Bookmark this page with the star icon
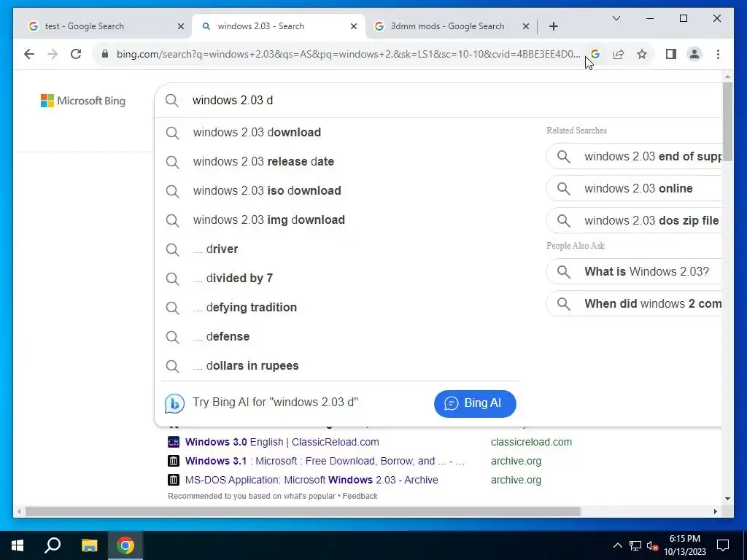This screenshot has width=747, height=560. 642,54
